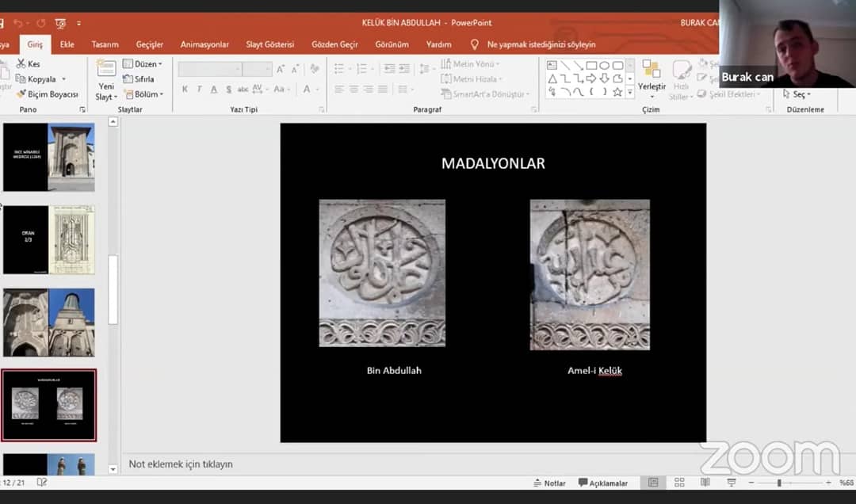856x504 pixels.
Task: Select the star shape in gallery
Action: tap(617, 92)
